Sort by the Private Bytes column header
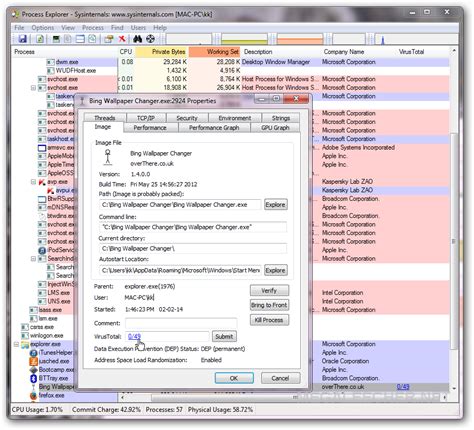474x430 pixels. pyautogui.click(x=162, y=52)
